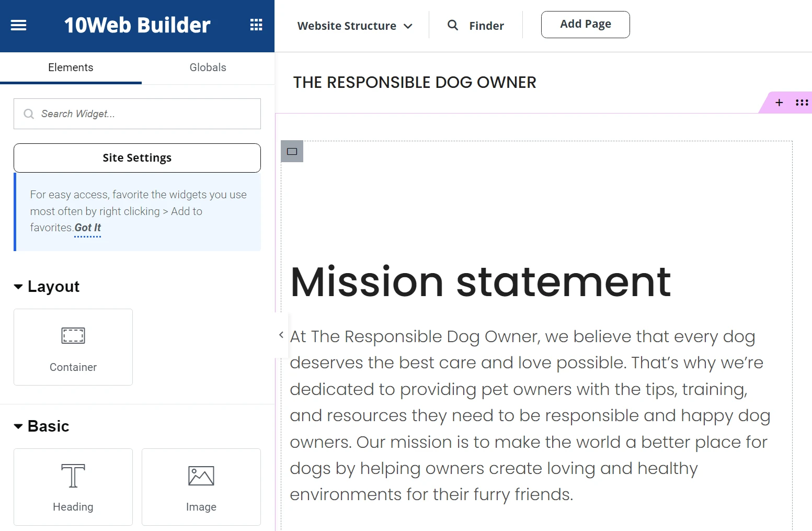The image size is (812, 531).
Task: Click the Add Page button
Action: click(x=586, y=25)
